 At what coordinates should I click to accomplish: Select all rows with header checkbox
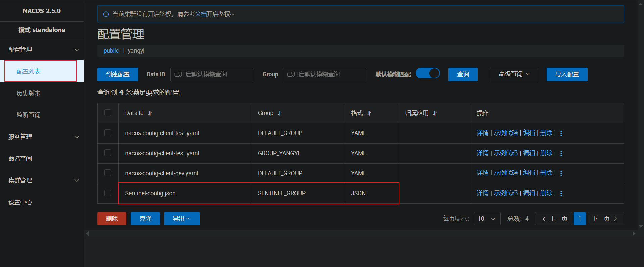click(108, 113)
